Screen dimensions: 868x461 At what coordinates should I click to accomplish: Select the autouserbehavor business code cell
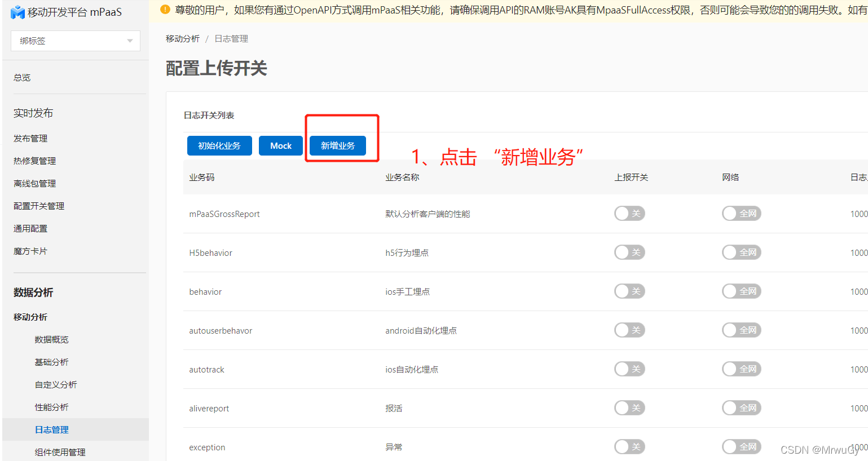pos(221,331)
